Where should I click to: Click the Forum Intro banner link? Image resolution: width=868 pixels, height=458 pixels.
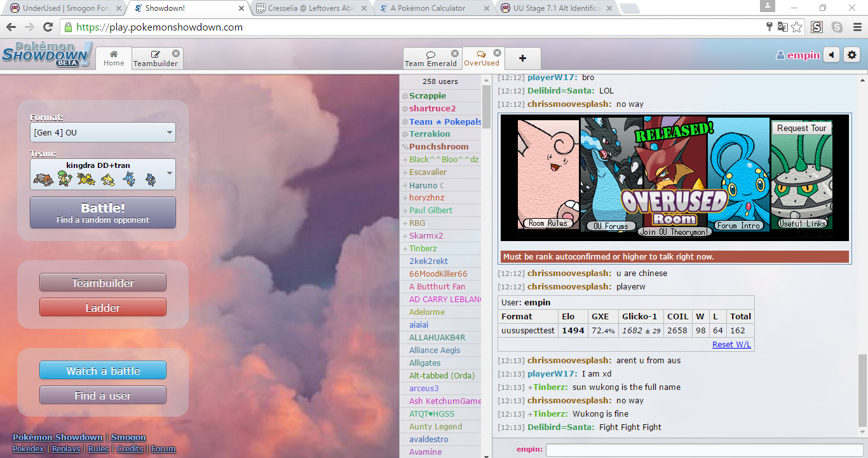(738, 225)
